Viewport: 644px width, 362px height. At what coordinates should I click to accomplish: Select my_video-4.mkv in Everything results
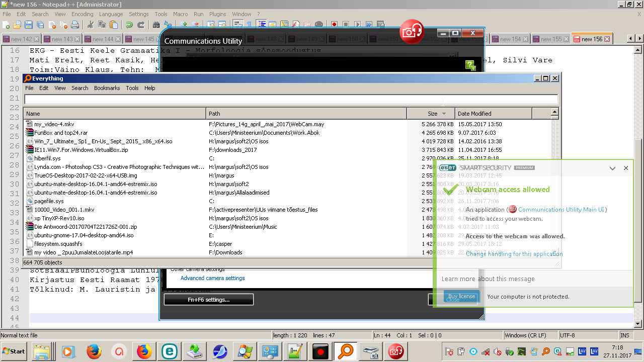click(x=54, y=124)
